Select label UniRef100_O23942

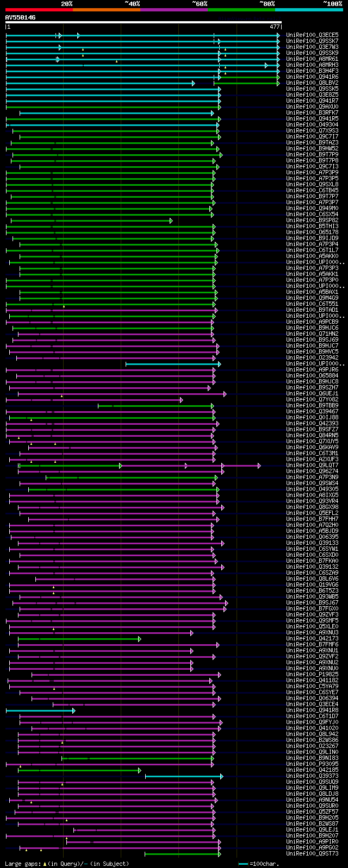pyautogui.click(x=312, y=357)
